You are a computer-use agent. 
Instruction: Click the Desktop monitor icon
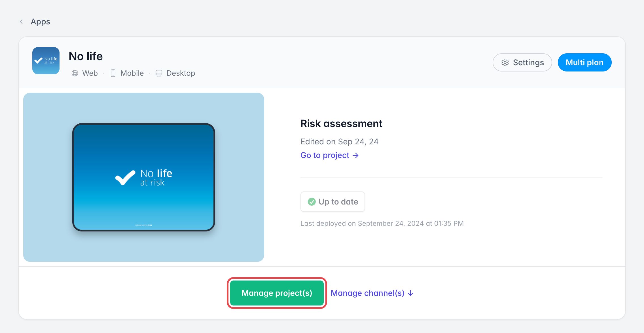(159, 73)
